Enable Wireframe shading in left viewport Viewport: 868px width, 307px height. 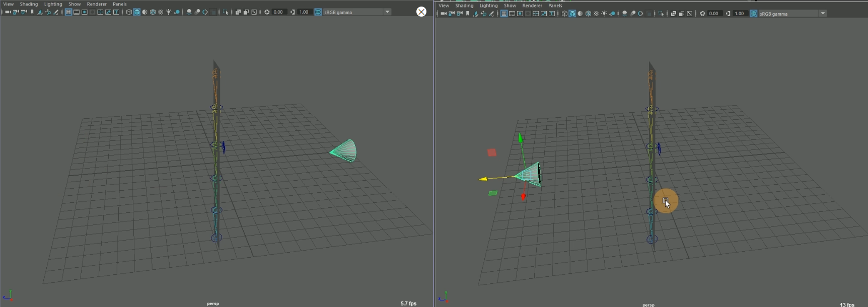click(x=129, y=12)
